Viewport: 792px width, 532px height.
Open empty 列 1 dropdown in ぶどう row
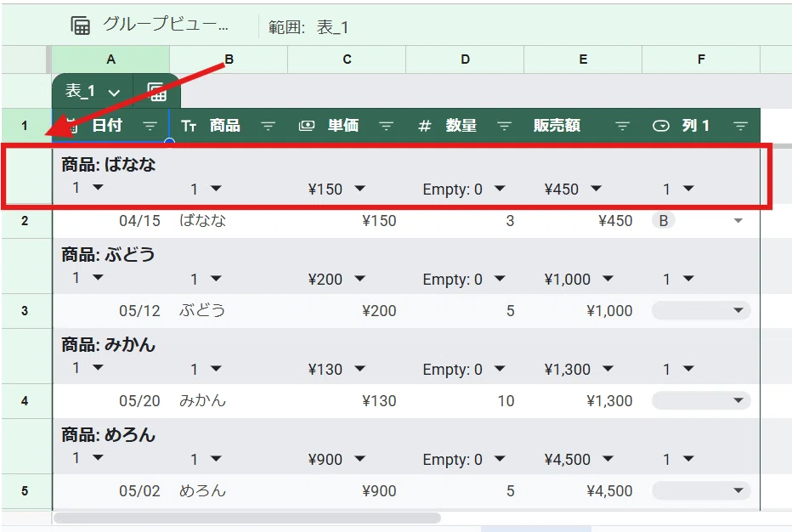point(701,310)
